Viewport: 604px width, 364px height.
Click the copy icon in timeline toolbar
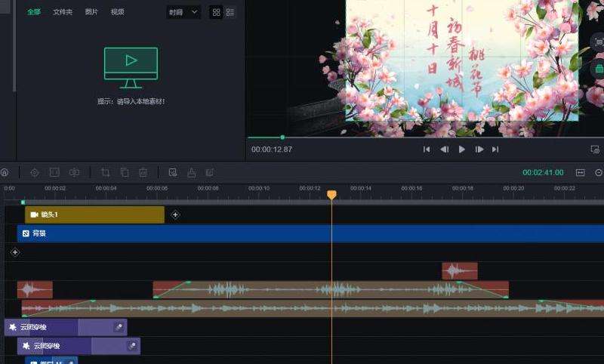click(125, 172)
